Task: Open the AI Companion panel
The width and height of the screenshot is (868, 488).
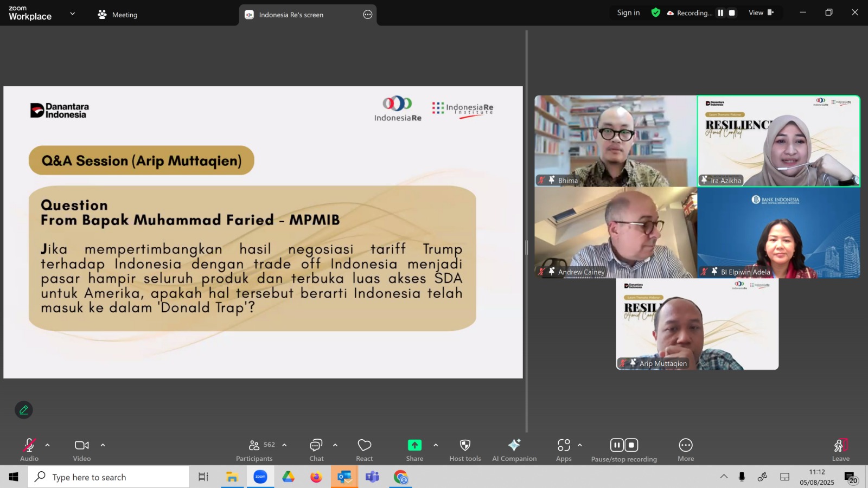Action: pos(514,450)
